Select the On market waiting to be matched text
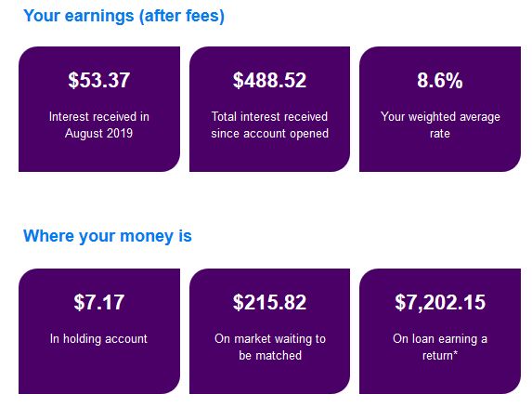Screen dimensions: 532x407 tap(270, 347)
